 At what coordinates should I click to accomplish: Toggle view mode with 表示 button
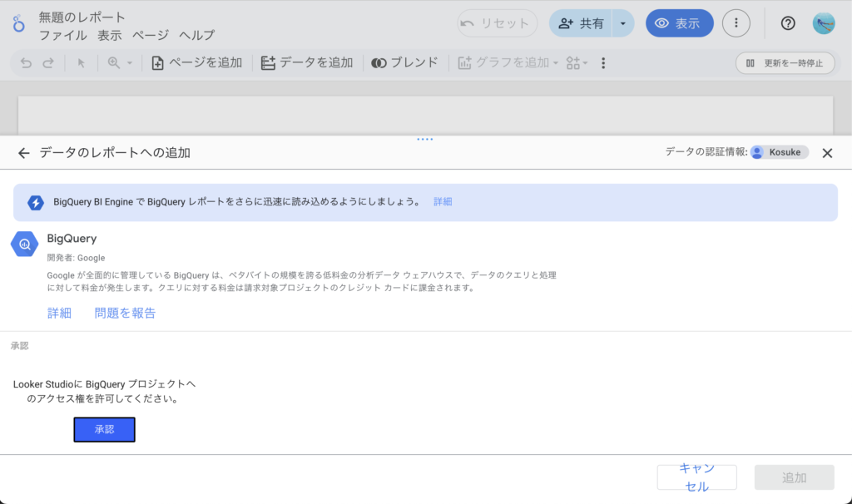(x=679, y=23)
